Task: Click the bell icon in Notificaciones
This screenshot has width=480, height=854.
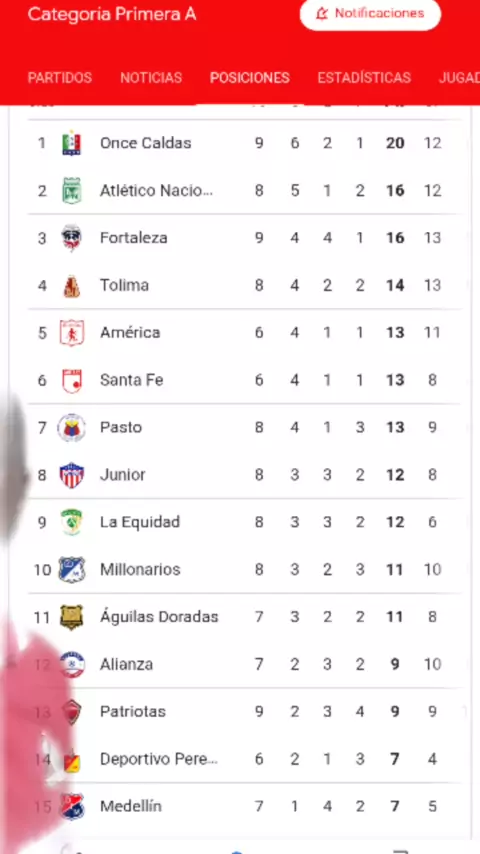Action: click(x=322, y=14)
